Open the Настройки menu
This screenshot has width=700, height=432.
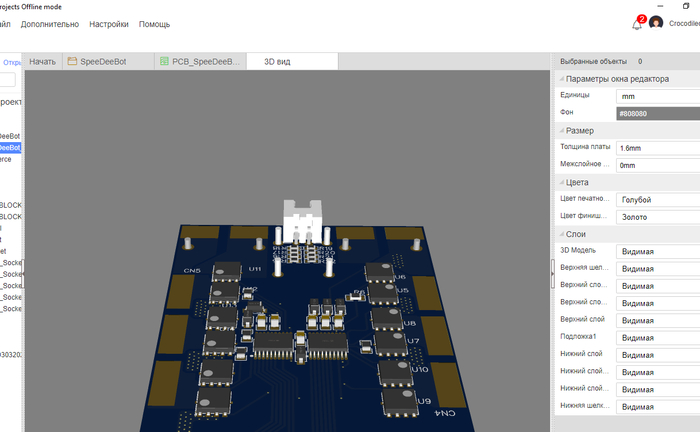109,24
